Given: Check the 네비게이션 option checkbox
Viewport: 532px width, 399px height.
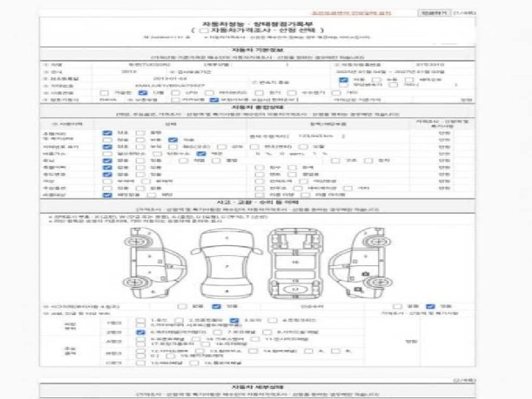Looking at the screenshot, I should pos(298,189).
